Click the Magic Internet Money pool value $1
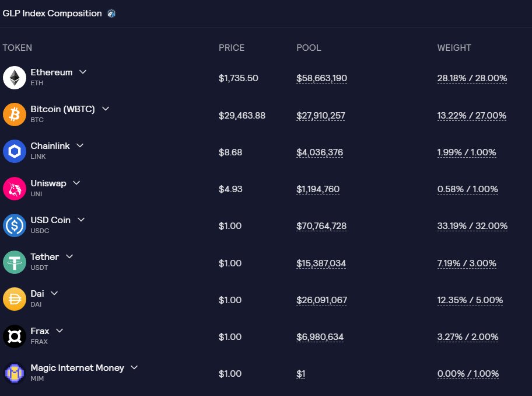 point(300,374)
